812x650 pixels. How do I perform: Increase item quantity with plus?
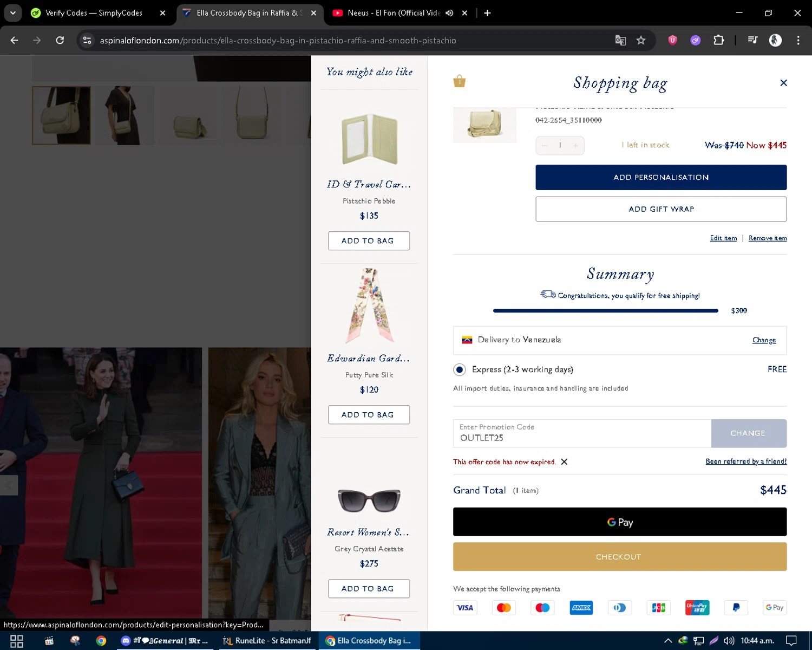click(x=575, y=145)
